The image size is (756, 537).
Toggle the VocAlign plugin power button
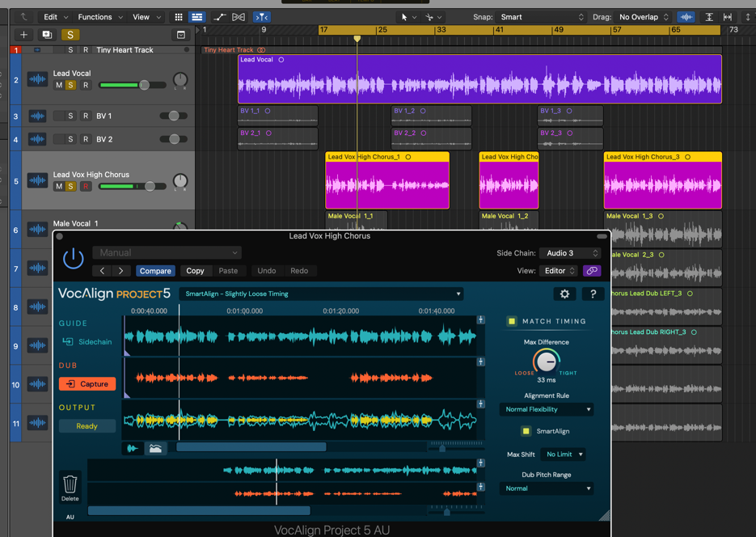pos(73,259)
